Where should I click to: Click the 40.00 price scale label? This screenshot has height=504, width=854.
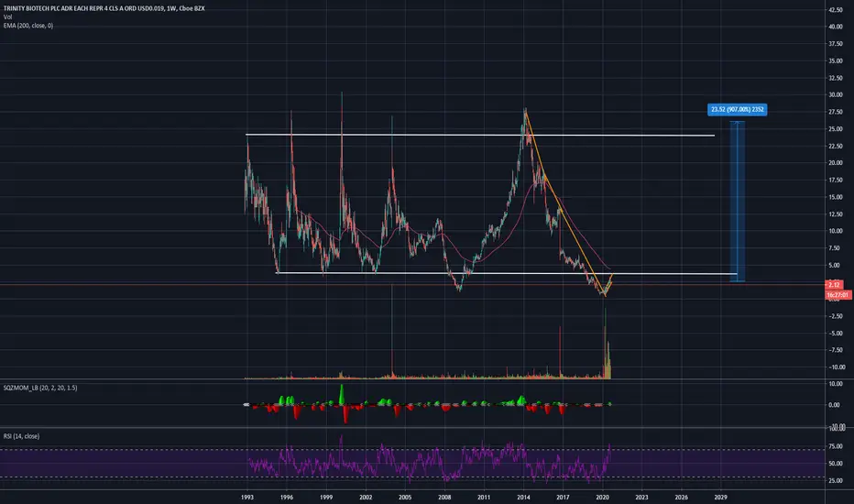click(836, 27)
